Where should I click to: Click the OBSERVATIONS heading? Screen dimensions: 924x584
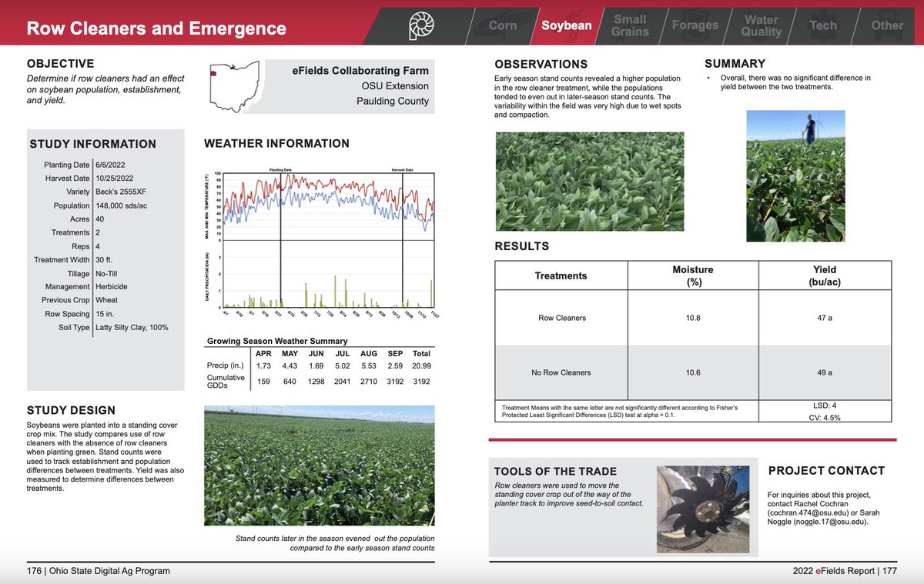click(541, 64)
